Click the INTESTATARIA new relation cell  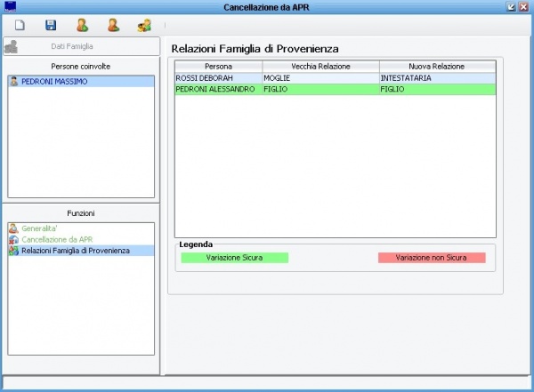click(438, 78)
